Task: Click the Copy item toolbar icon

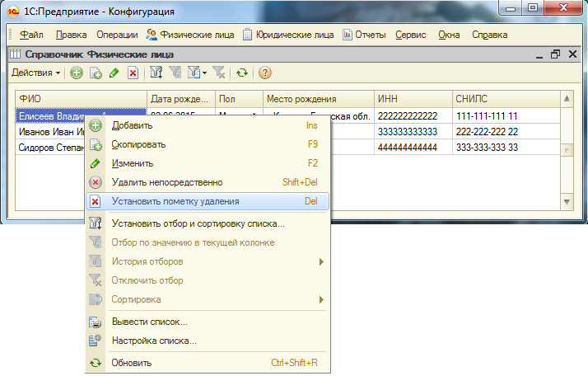Action: click(96, 73)
